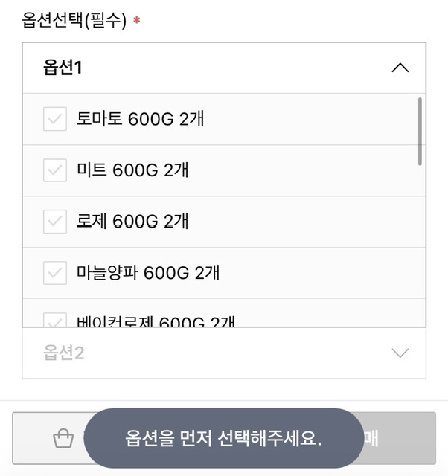Image resolution: width=448 pixels, height=476 pixels.
Task: Check the 베이컨로제 600G 2개 checkbox
Action: pyautogui.click(x=55, y=320)
